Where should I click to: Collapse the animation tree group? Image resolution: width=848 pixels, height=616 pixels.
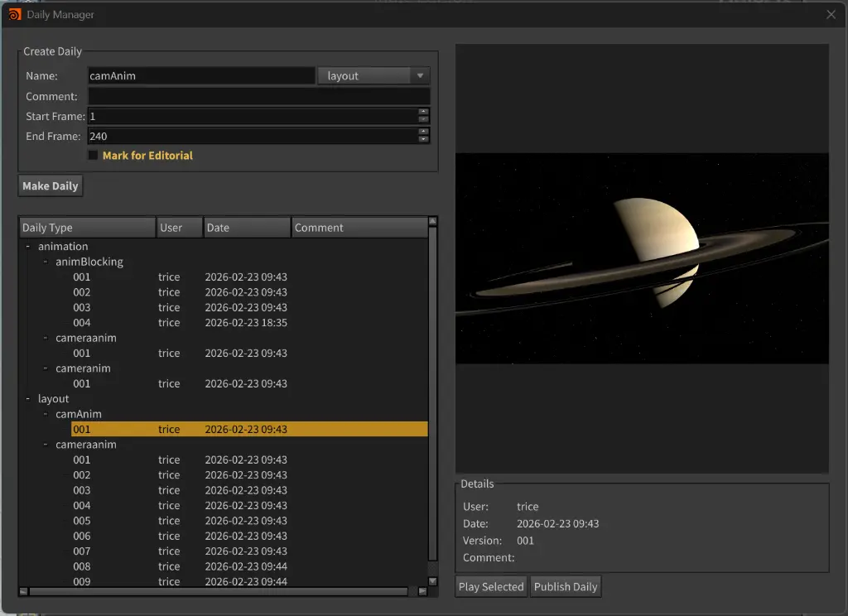pyautogui.click(x=28, y=246)
